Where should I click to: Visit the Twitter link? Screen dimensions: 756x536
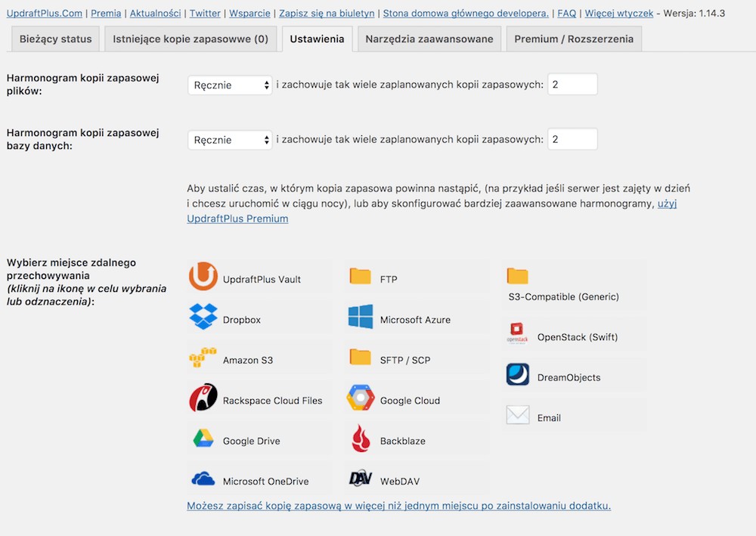(205, 14)
